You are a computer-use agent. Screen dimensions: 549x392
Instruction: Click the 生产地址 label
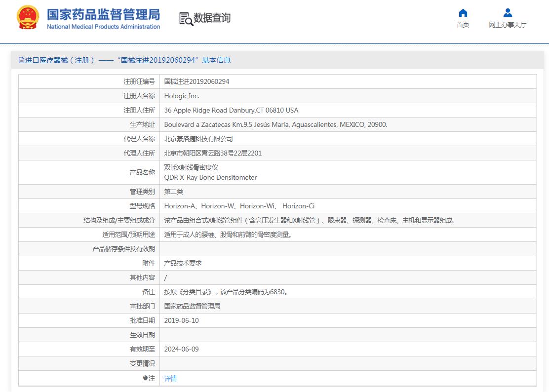[142, 124]
